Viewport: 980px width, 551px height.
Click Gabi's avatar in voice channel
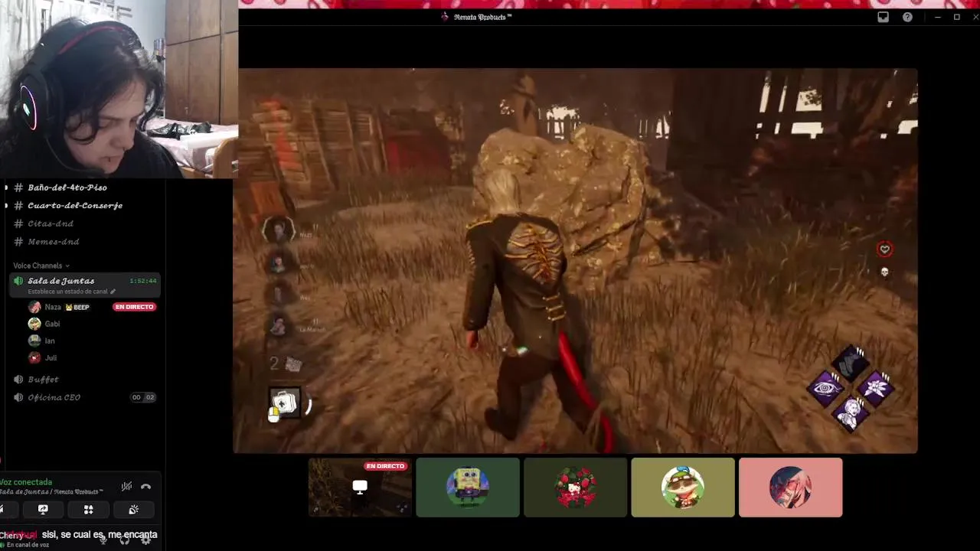coord(34,324)
